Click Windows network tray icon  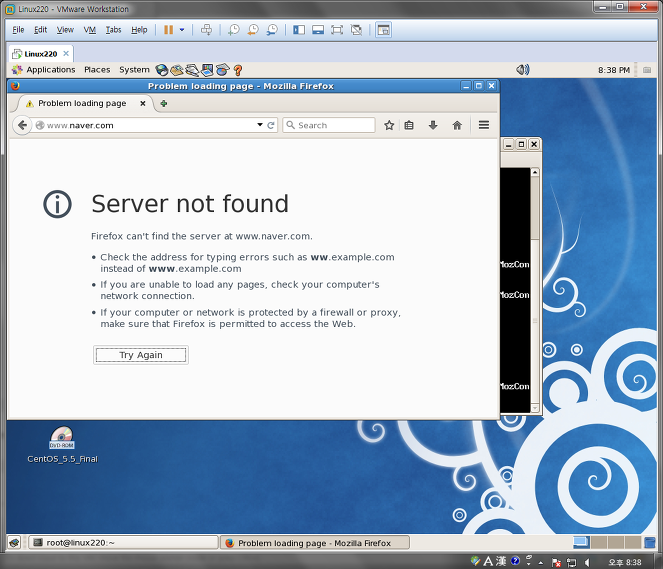point(571,562)
